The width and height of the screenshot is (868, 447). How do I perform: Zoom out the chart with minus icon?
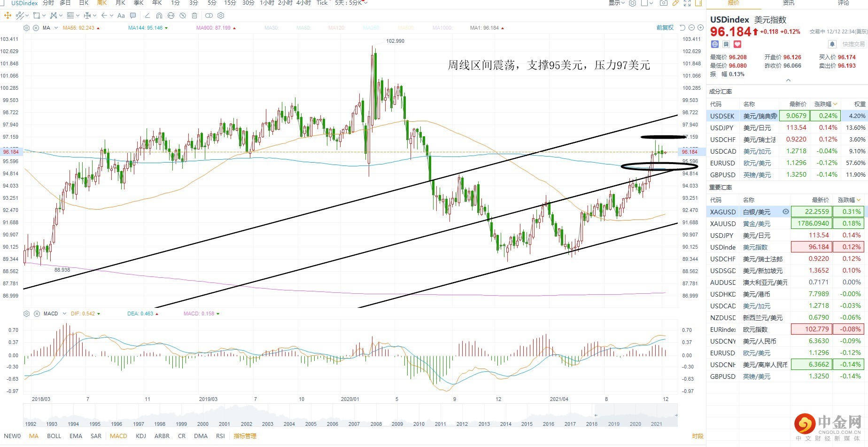pyautogui.click(x=692, y=28)
